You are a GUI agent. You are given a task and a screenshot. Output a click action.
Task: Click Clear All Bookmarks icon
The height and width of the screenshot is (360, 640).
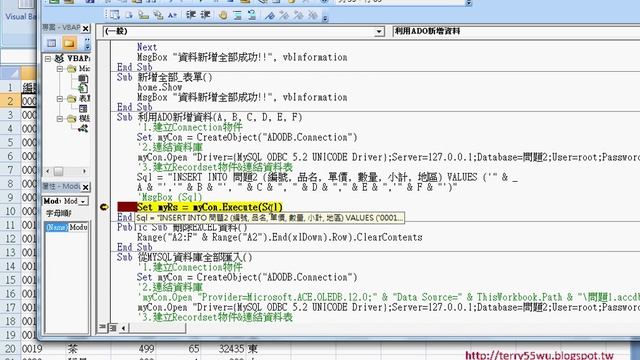tap(313, 15)
